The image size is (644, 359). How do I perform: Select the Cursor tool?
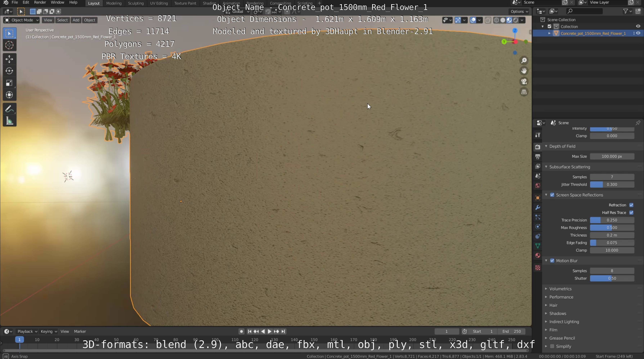tap(9, 45)
